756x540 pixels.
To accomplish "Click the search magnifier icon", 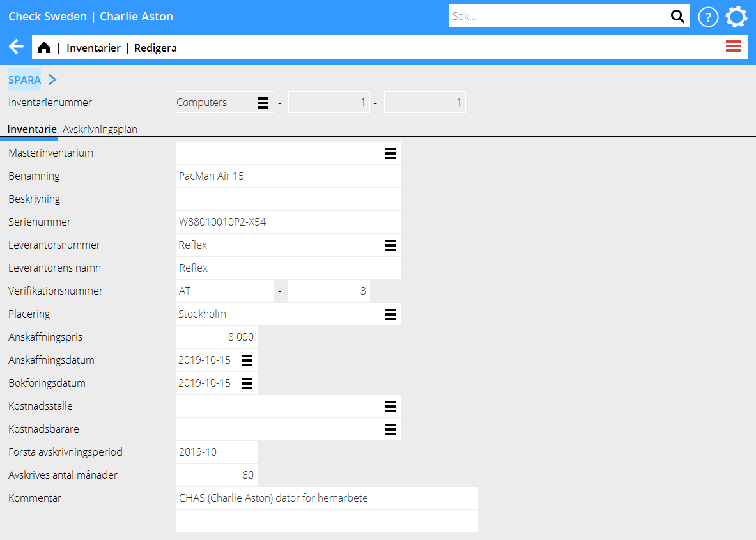I will click(677, 17).
